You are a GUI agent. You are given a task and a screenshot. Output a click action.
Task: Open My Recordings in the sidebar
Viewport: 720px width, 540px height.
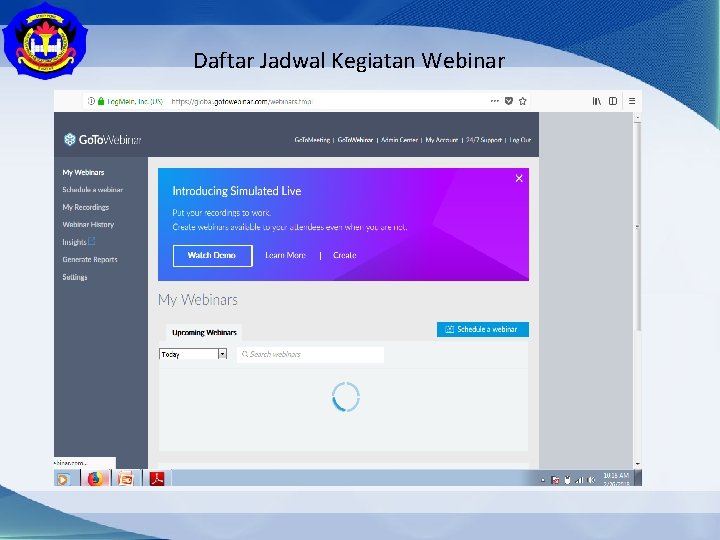tap(85, 207)
